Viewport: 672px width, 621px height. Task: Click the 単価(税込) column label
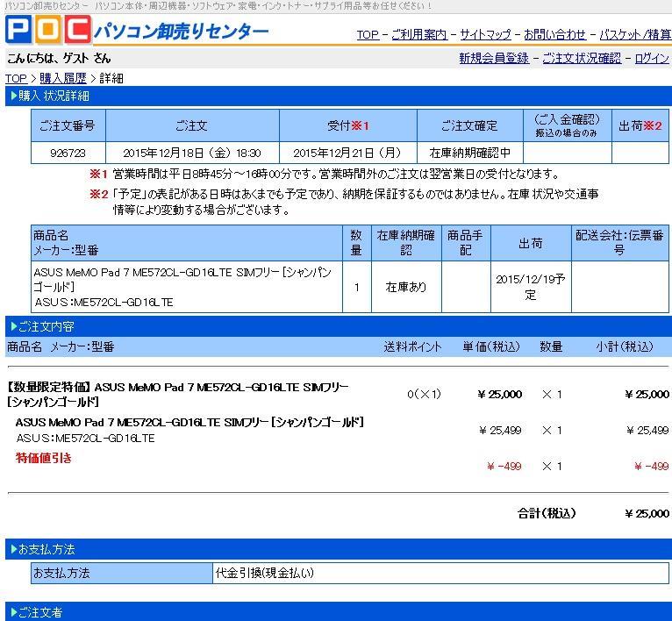[491, 346]
